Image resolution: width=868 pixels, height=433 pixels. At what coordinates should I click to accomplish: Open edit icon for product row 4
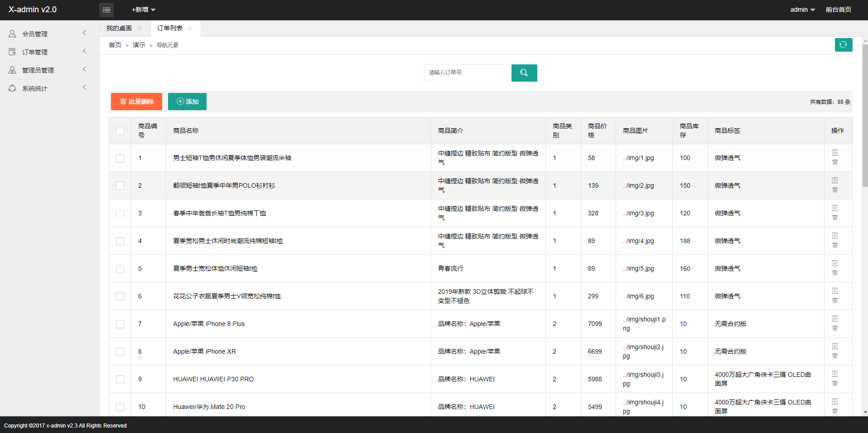coord(835,235)
